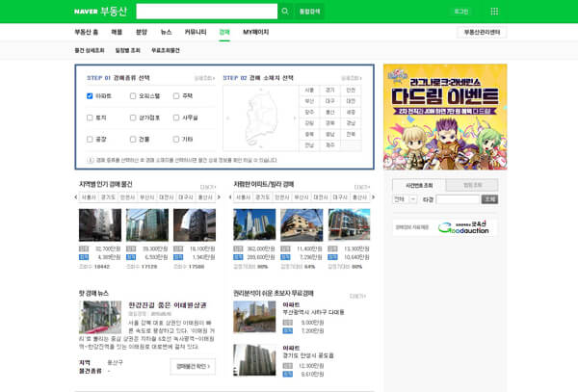The height and width of the screenshot is (392, 578).
Task: Click the 타경 case number input field
Action: 458,199
